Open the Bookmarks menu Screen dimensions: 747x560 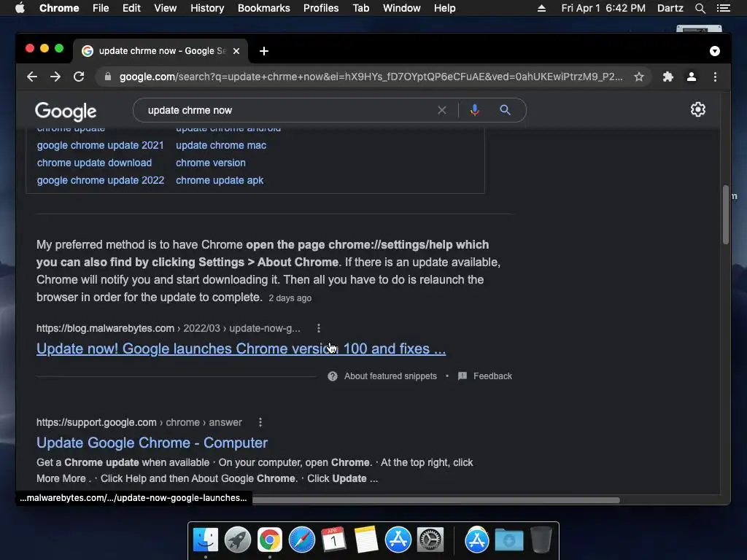coord(264,8)
